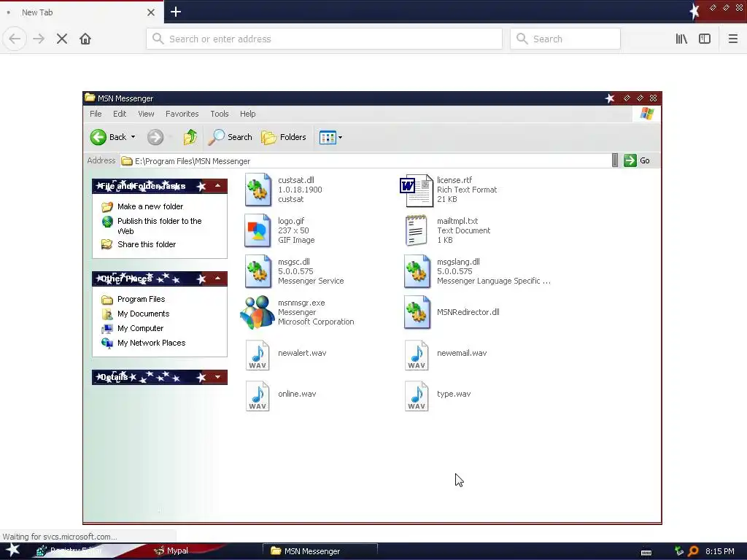Go to My Documents
The width and height of the screenshot is (747, 560).
(144, 314)
